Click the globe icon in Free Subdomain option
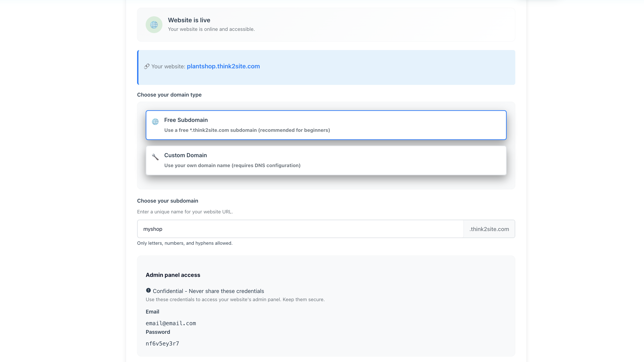This screenshot has height=362, width=644. 155,122
